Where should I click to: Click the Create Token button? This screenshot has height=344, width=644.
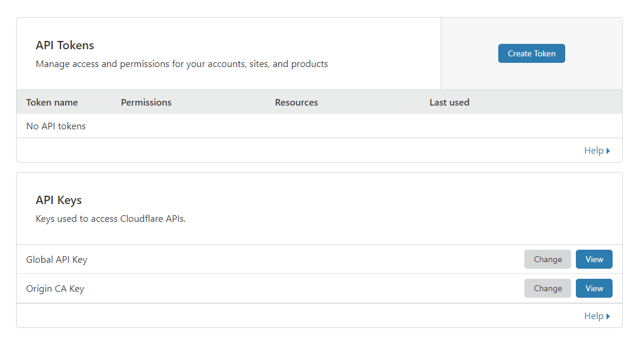531,53
